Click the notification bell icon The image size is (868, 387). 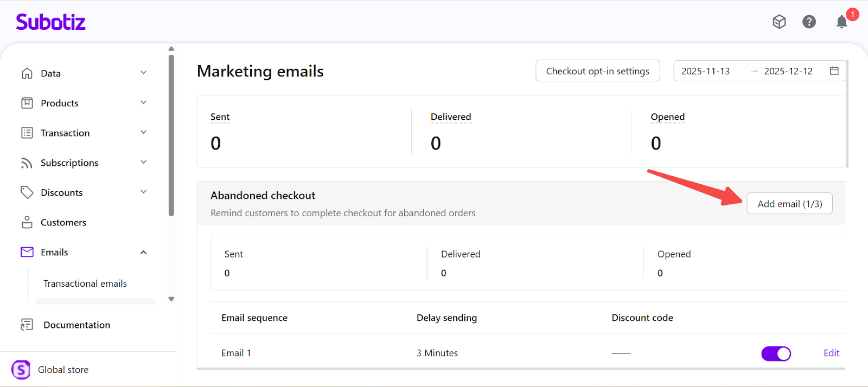(841, 22)
